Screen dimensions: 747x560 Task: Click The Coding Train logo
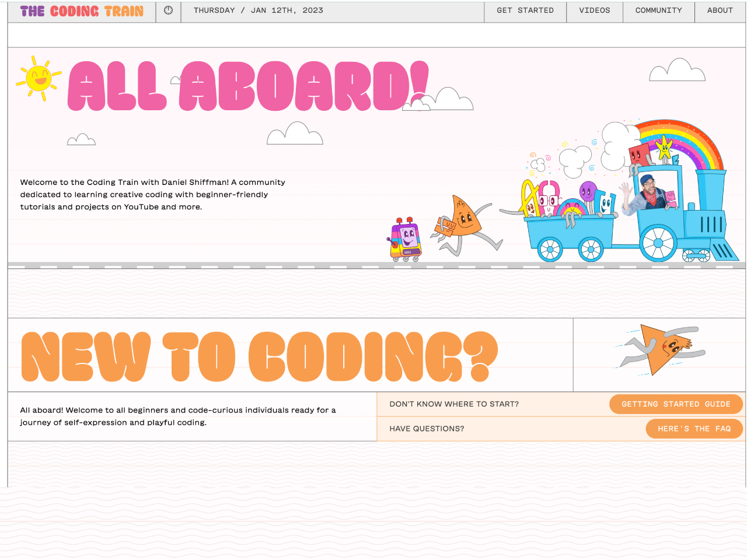(x=82, y=11)
